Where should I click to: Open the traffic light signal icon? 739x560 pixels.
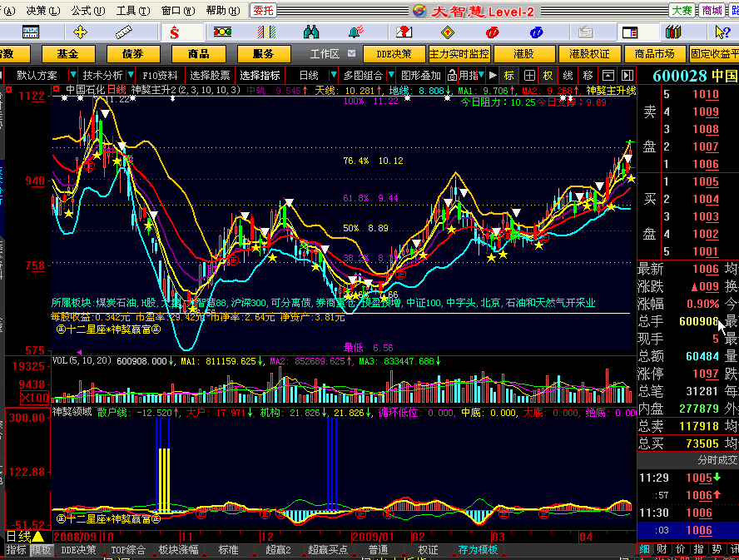222,32
